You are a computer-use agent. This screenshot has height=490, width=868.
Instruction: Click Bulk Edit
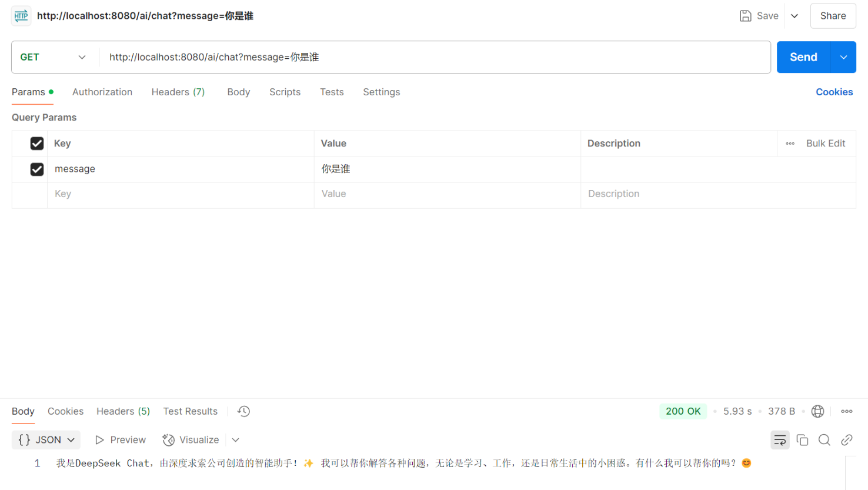coord(825,144)
